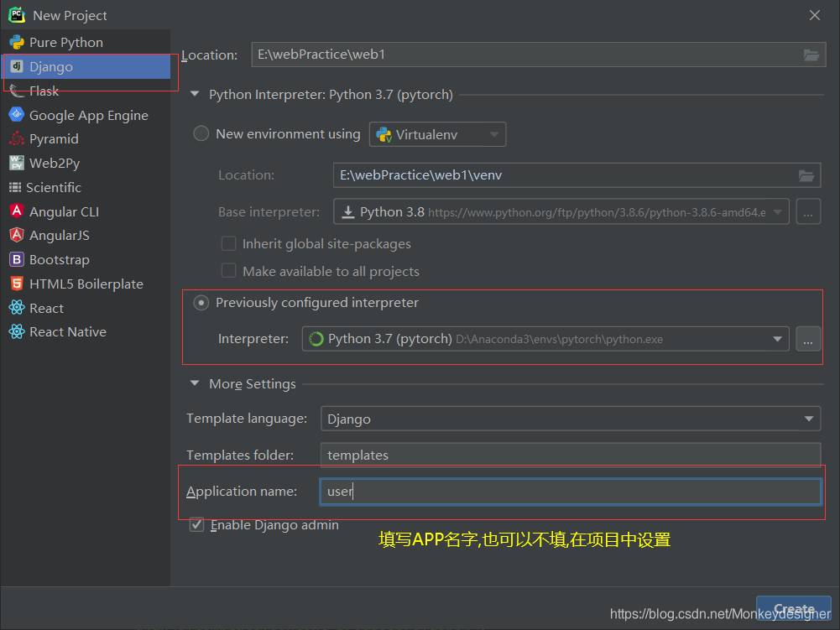This screenshot has height=630, width=840.
Task: Click the Web2Py icon
Action: point(17,163)
